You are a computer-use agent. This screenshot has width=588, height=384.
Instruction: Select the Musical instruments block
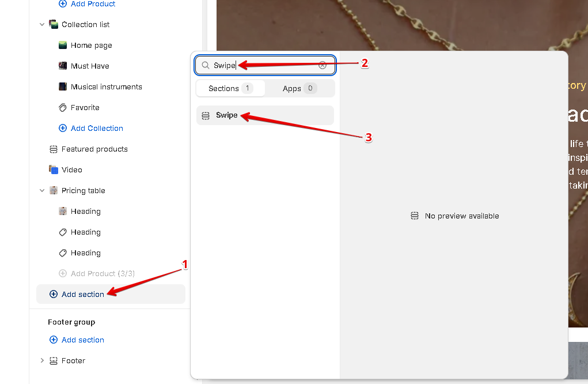106,86
